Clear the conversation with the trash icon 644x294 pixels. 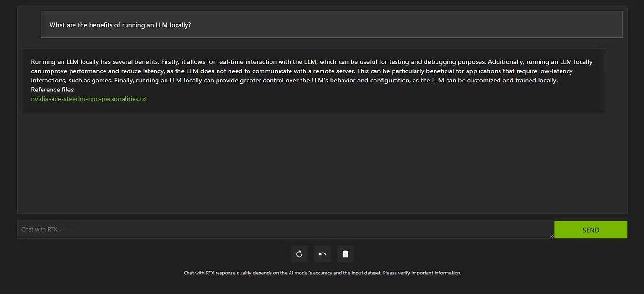point(345,253)
